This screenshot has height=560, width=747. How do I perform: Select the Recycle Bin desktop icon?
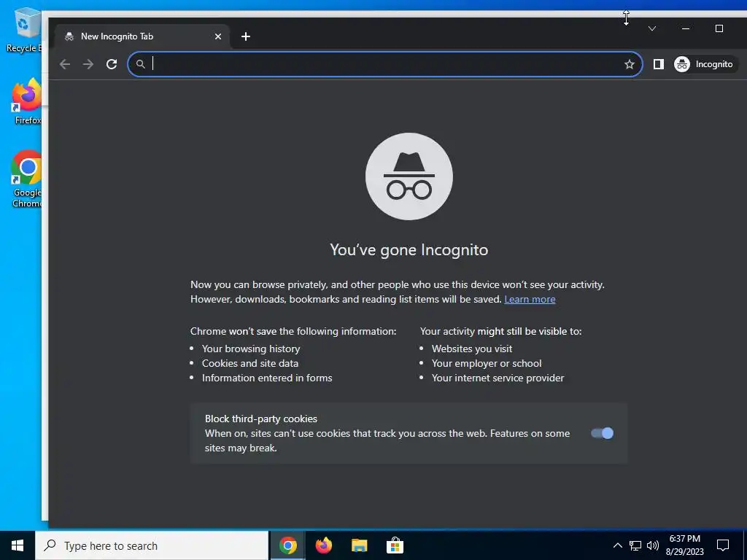click(25, 31)
